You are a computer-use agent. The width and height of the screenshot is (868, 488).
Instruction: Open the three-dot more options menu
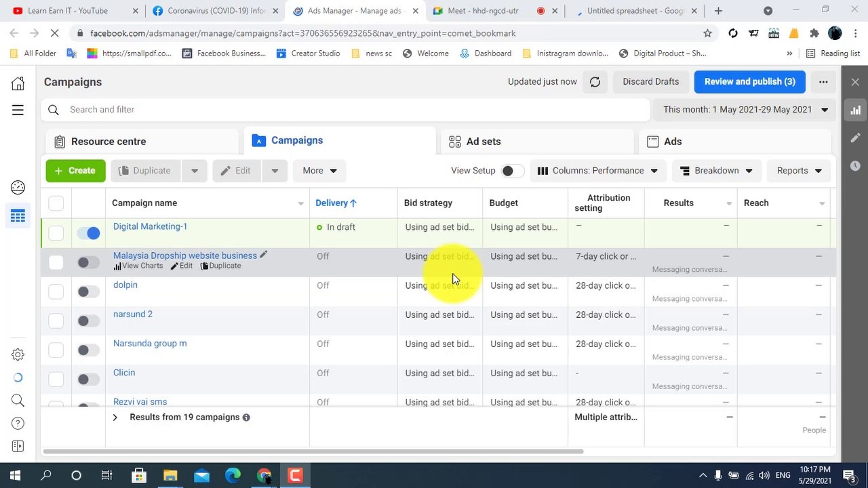[x=823, y=82]
